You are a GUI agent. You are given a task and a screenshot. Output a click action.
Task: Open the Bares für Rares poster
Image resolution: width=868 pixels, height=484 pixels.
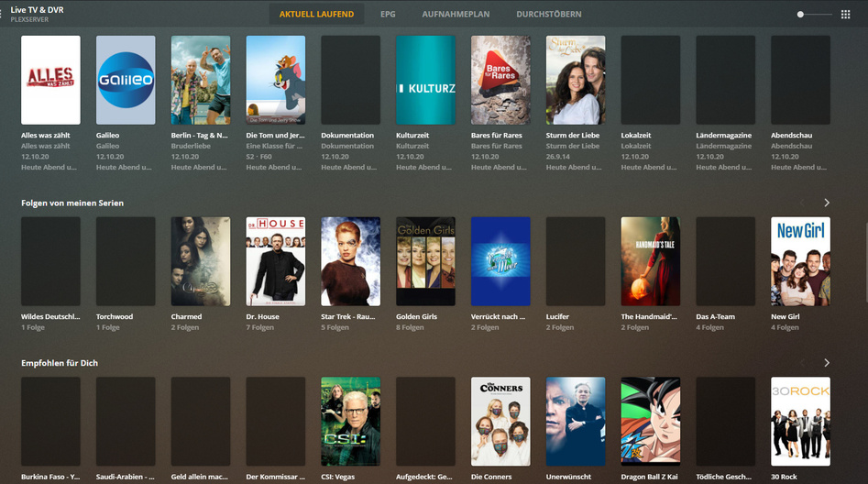(500, 81)
